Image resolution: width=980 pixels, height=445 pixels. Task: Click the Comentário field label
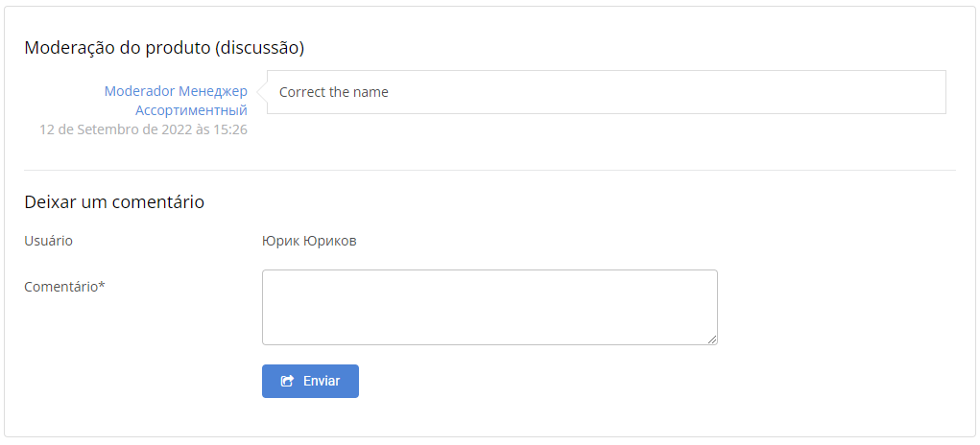point(61,286)
